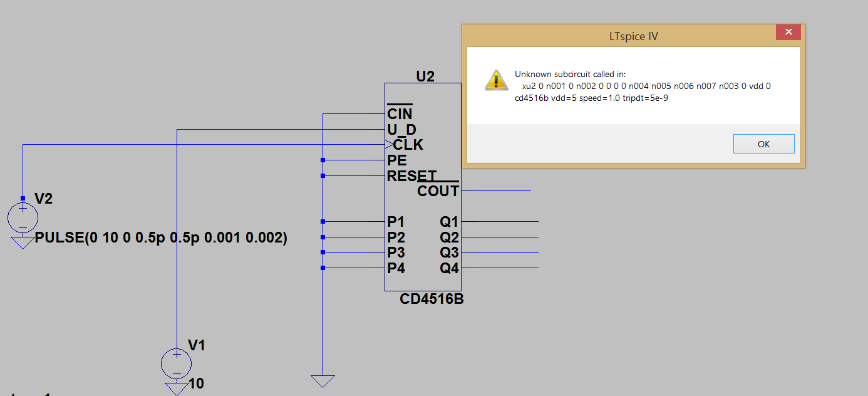Click the P4 pin label

[396, 268]
